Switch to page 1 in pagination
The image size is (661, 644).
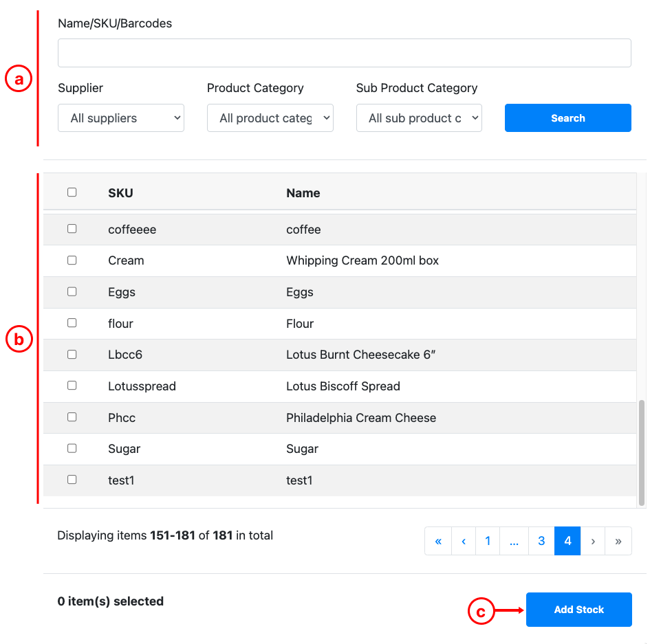pos(488,541)
